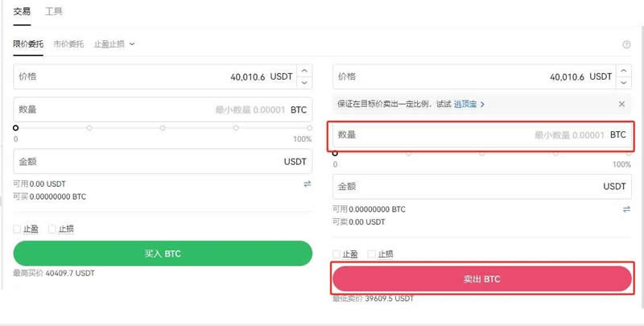Screen dimensions: 644x326
Task: Expand the 止盈止损 order type dropdown
Action: click(114, 44)
